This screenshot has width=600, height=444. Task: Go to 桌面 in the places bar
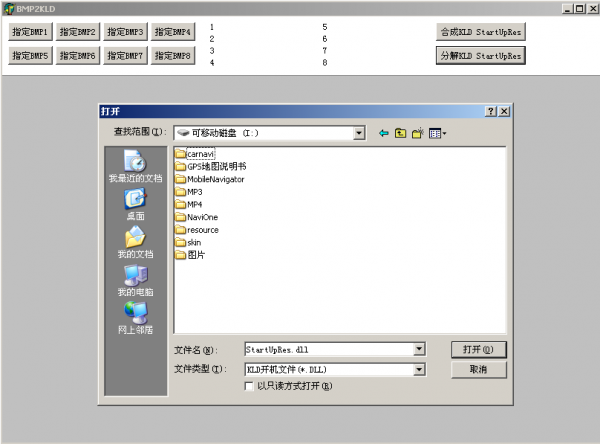tap(135, 205)
